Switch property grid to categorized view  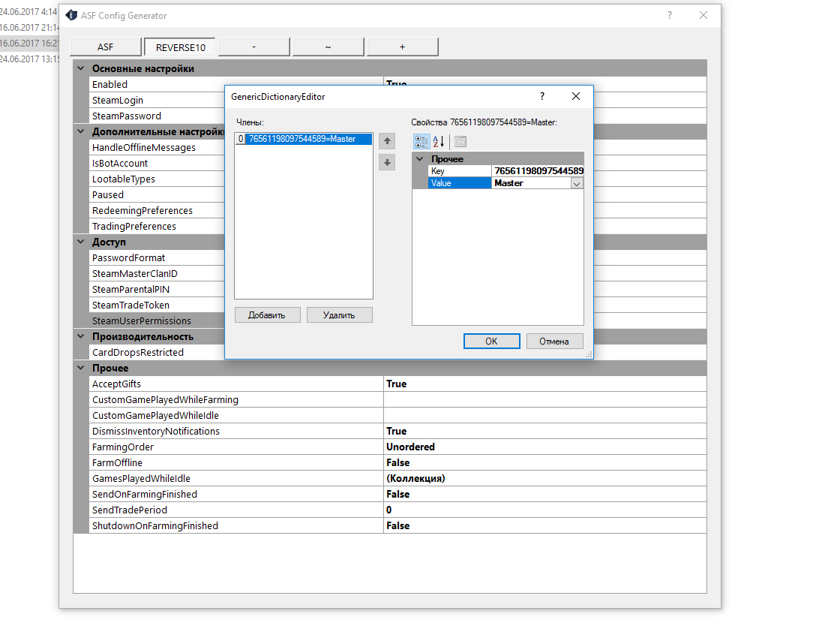[421, 142]
